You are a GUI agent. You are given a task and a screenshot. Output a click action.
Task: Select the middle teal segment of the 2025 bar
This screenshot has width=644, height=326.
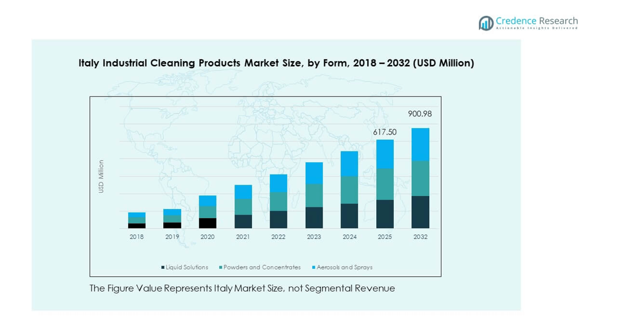[385, 184]
